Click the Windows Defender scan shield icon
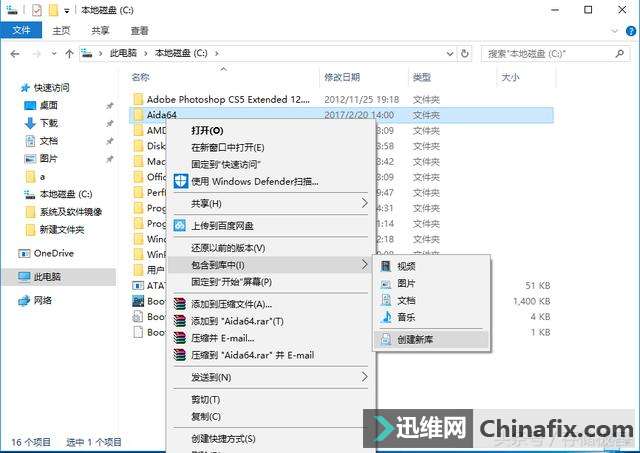 (181, 181)
